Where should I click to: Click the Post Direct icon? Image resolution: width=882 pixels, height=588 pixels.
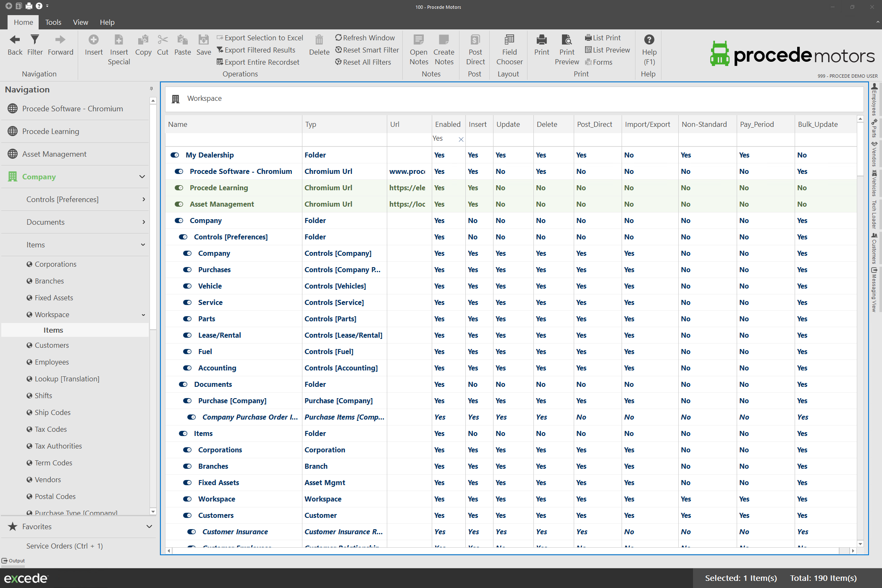click(475, 40)
